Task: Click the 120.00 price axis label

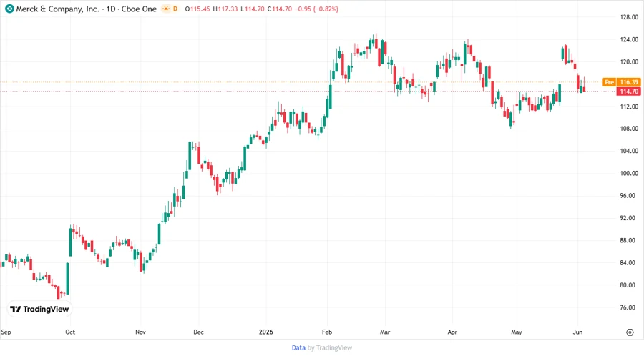Action: (x=629, y=62)
